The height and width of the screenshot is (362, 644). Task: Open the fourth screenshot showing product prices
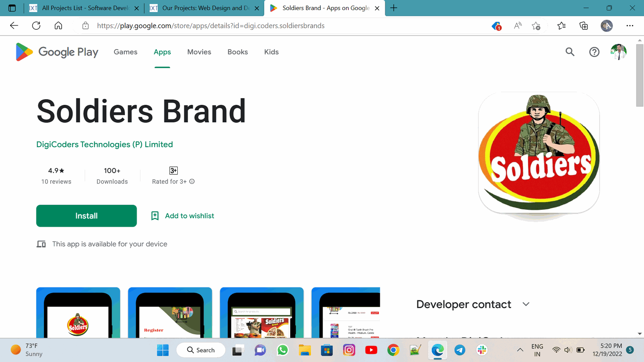coord(346,313)
